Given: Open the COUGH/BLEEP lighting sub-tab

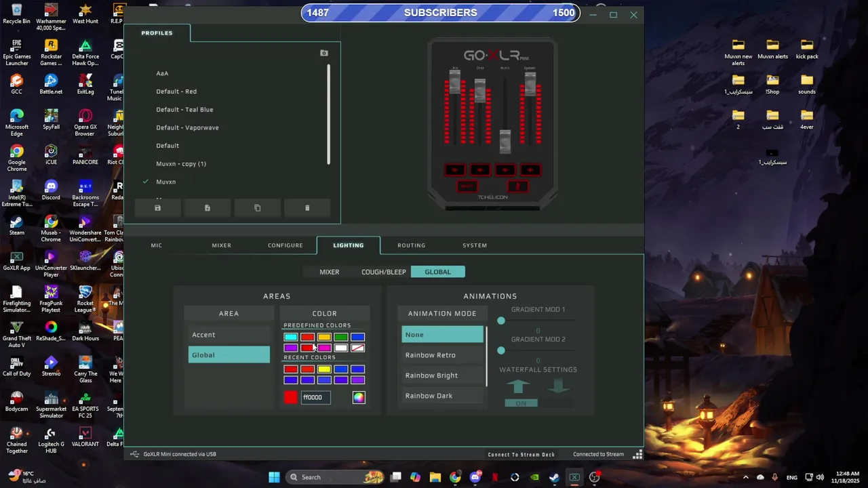Looking at the screenshot, I should [383, 272].
